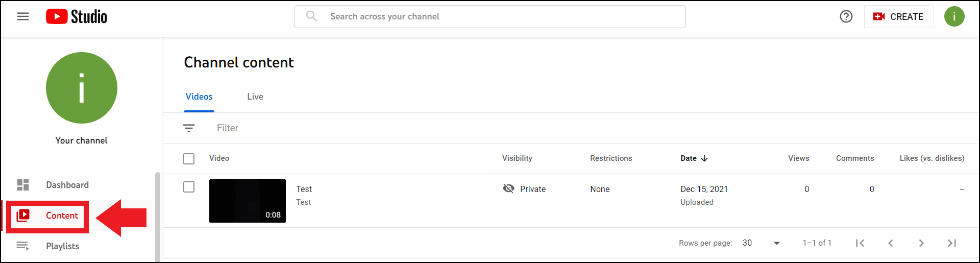Go to the previous page arrow
The image size is (980, 263).
click(891, 243)
